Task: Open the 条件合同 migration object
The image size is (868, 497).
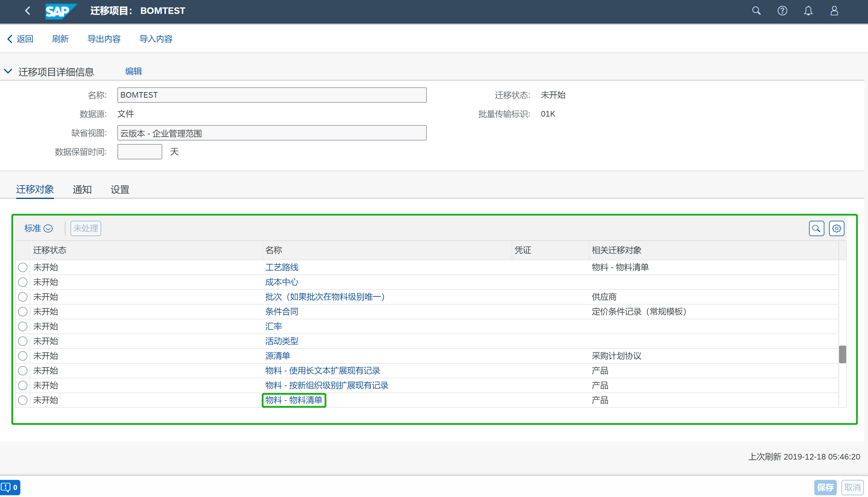Action: click(282, 312)
